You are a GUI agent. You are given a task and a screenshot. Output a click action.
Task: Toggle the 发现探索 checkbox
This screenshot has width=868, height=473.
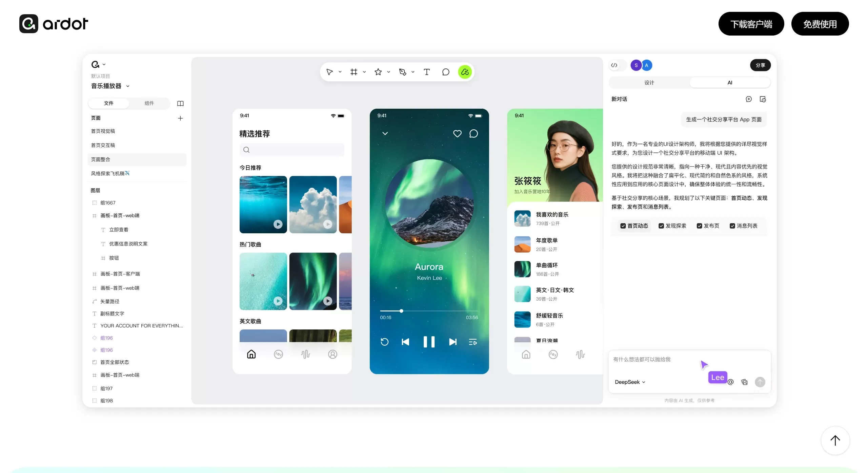pos(661,225)
